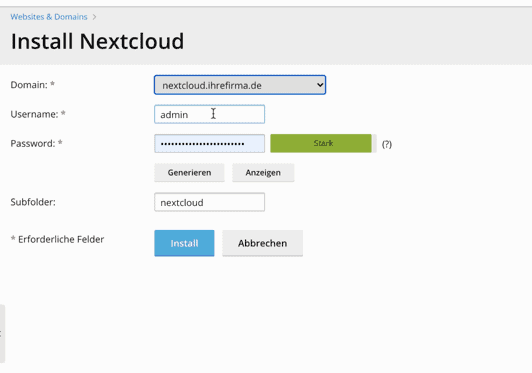Click the Username field containing admin

pyautogui.click(x=209, y=114)
